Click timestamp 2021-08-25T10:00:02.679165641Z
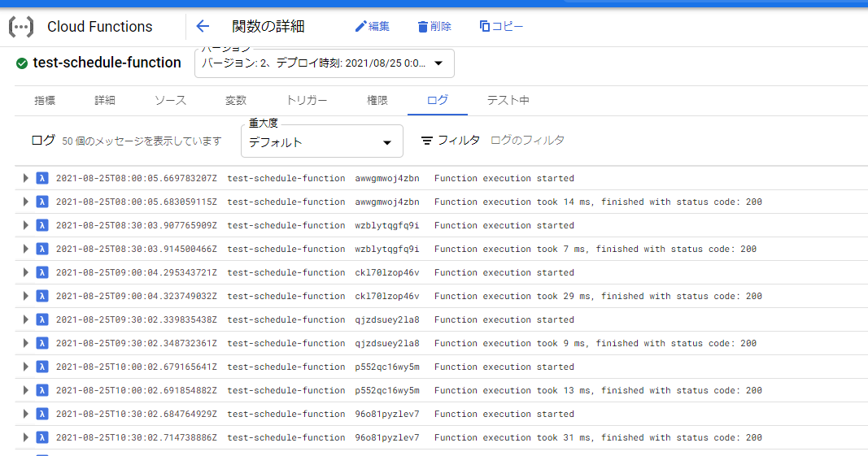 pyautogui.click(x=136, y=367)
